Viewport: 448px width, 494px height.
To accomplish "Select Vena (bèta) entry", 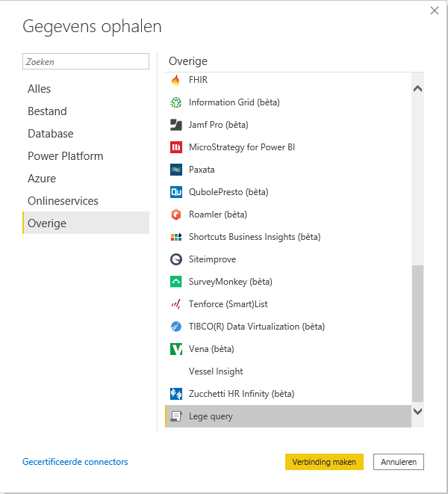I will click(x=288, y=349).
